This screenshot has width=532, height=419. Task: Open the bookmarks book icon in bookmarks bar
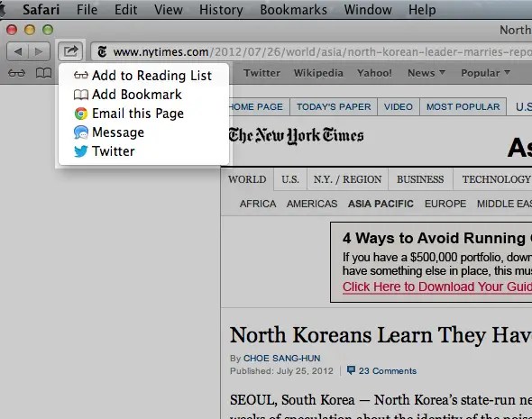44,73
